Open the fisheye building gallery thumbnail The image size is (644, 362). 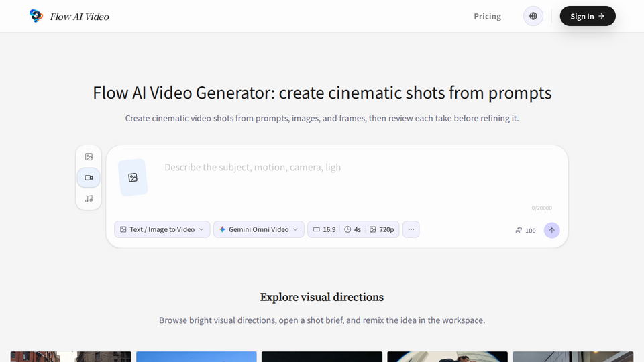point(447,356)
